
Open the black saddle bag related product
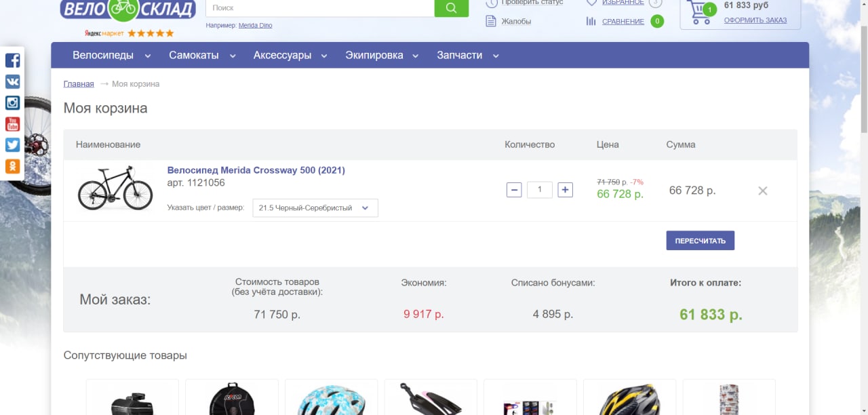pos(132,397)
